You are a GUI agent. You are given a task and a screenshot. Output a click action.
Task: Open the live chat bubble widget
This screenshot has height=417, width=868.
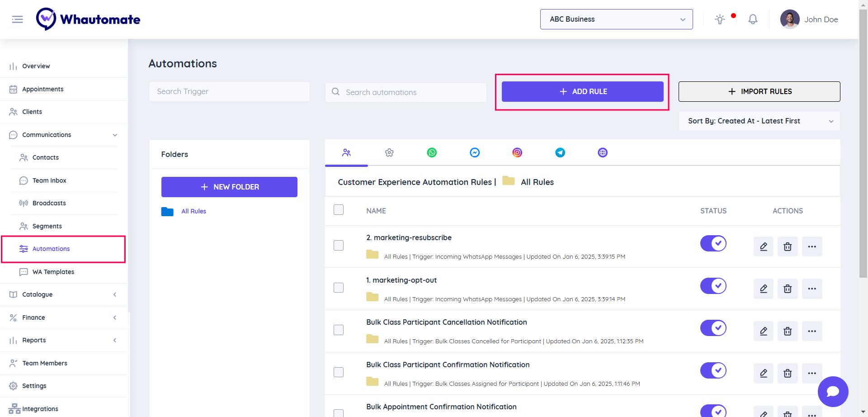[832, 392]
